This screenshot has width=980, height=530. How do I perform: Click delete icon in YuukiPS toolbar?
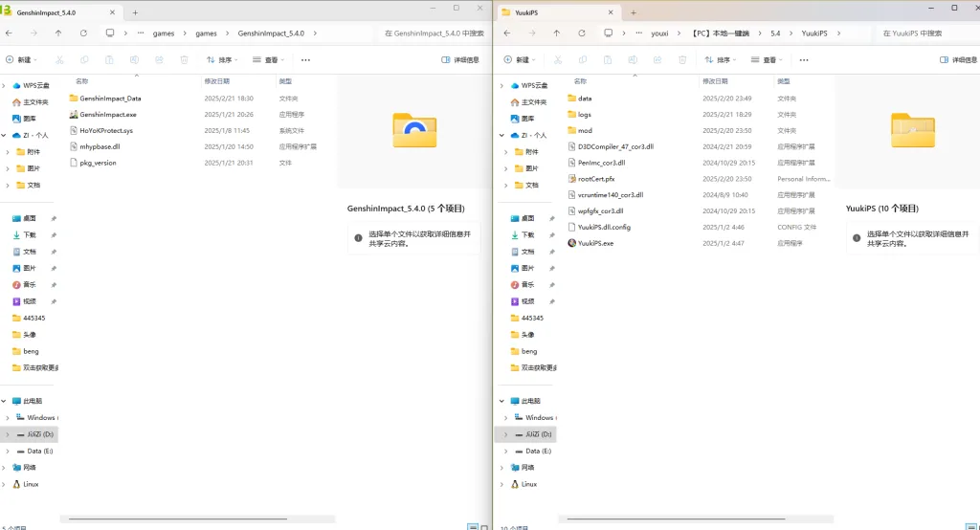coord(682,60)
